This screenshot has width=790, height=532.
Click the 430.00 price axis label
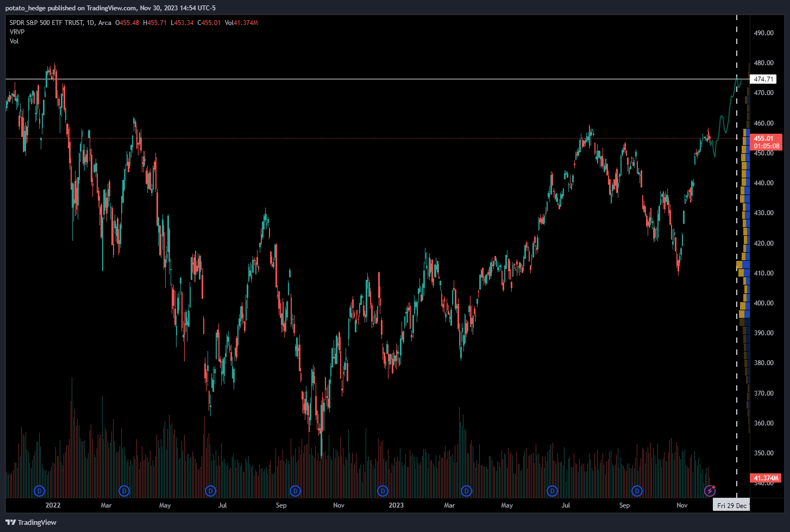click(x=763, y=213)
